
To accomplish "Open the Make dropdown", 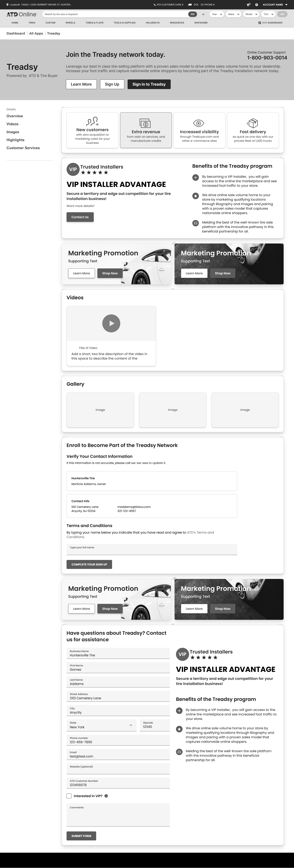I will [234, 14].
